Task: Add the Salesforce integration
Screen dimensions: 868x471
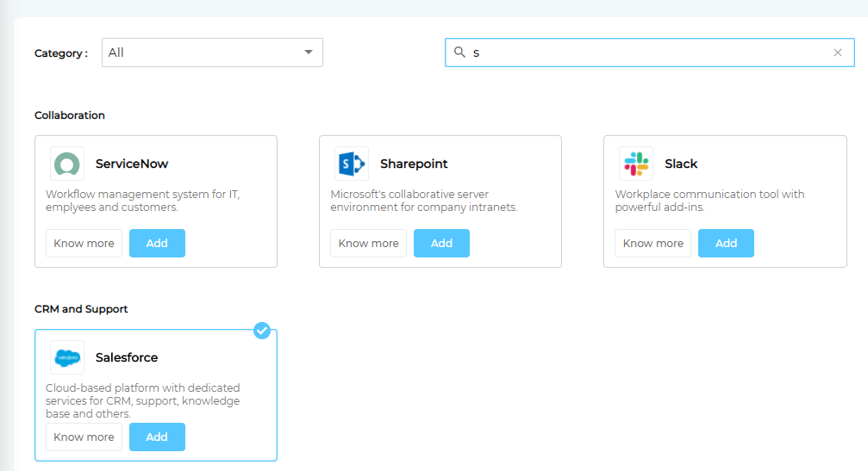Action: 157,437
